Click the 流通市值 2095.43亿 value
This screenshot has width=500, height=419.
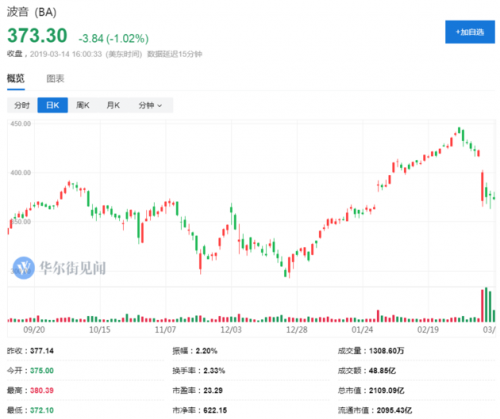[x=394, y=410]
